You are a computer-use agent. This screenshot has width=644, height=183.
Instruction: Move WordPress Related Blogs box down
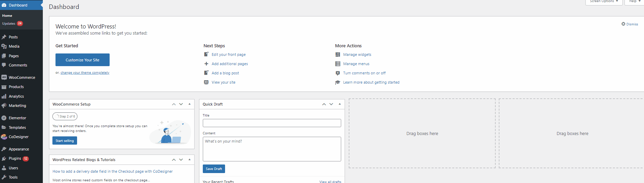[x=181, y=160]
